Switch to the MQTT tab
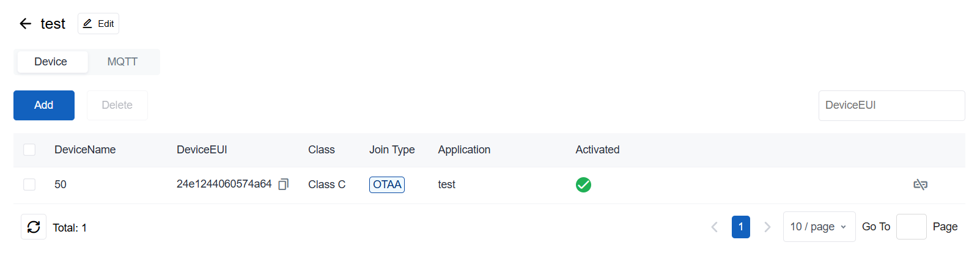The image size is (980, 278). [x=122, y=62]
